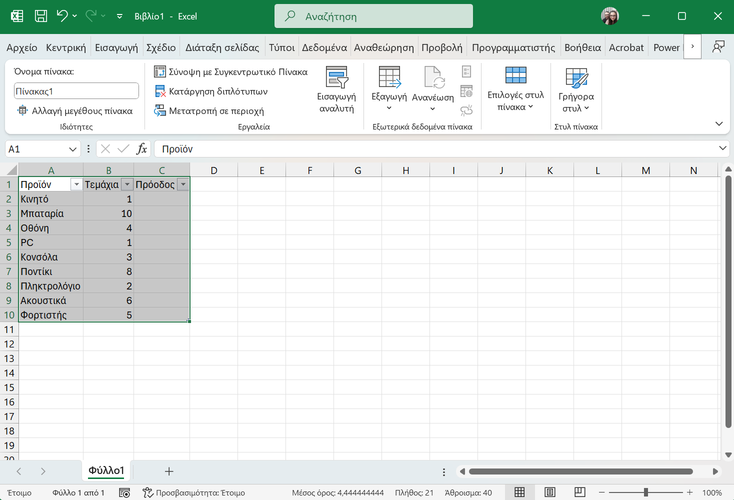734x500 pixels.
Task: Open the Εισαγωγή ribbon tab
Action: pyautogui.click(x=117, y=47)
